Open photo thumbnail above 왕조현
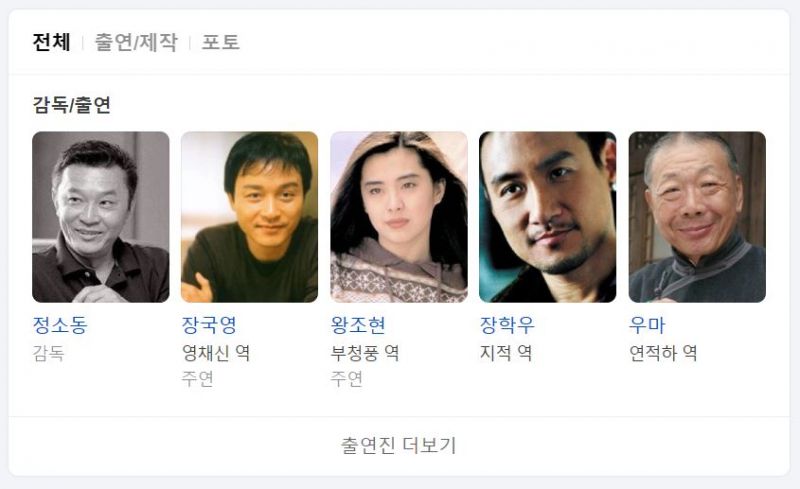 point(399,217)
